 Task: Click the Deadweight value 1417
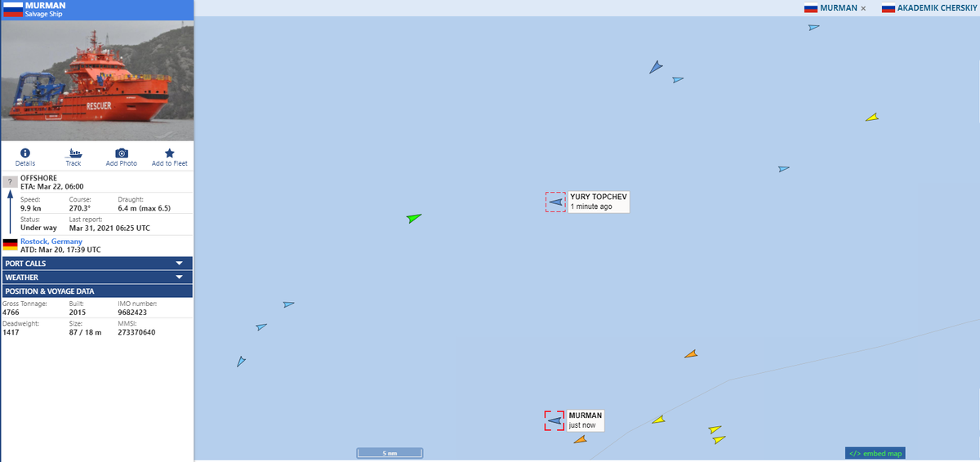click(x=10, y=332)
